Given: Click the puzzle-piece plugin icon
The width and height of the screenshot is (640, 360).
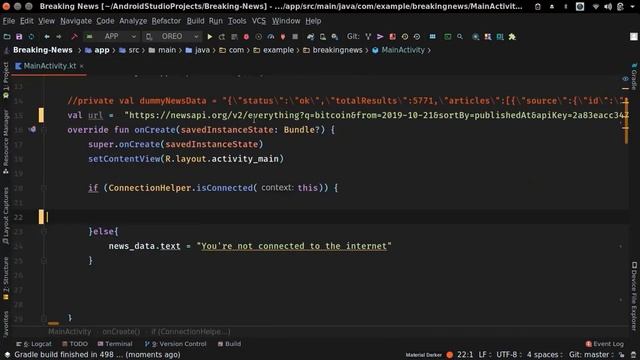Looking at the screenshot, I should coord(512,37).
